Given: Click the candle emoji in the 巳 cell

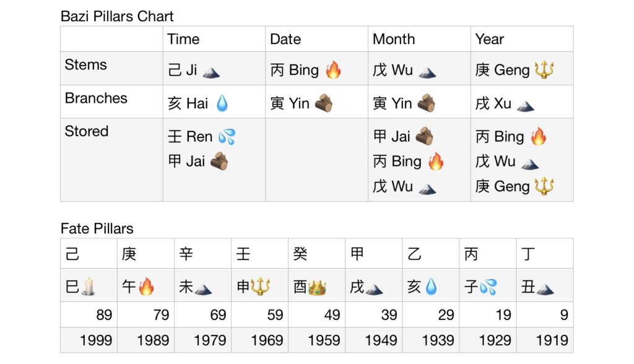Looking at the screenshot, I should [x=88, y=287].
